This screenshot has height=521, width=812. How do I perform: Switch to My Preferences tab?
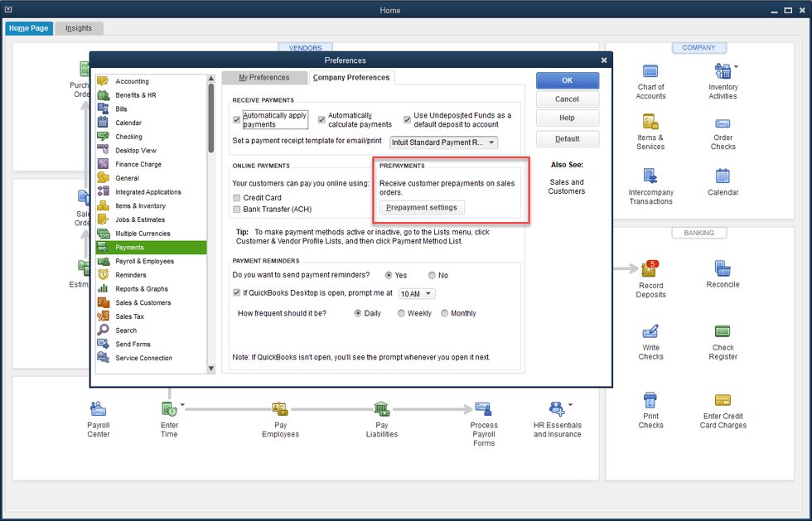point(263,78)
